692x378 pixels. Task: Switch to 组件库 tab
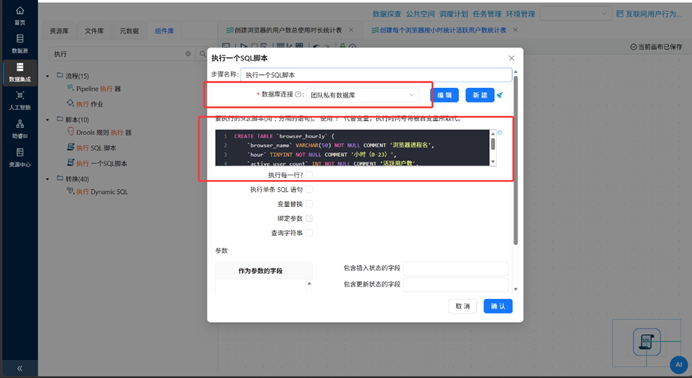click(x=164, y=31)
